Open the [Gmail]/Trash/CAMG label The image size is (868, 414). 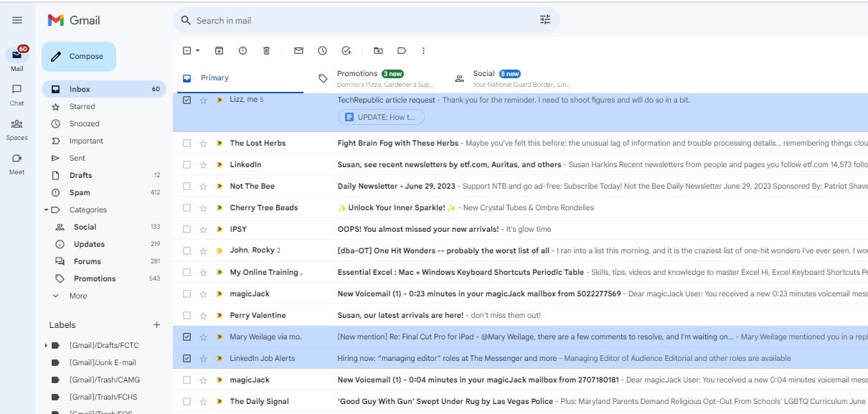104,380
